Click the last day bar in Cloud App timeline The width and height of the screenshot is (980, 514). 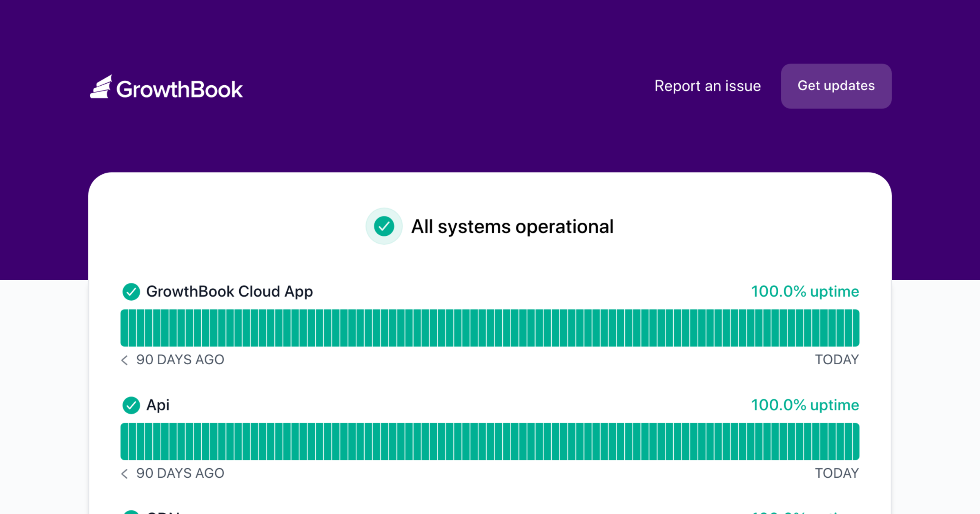pyautogui.click(x=855, y=328)
